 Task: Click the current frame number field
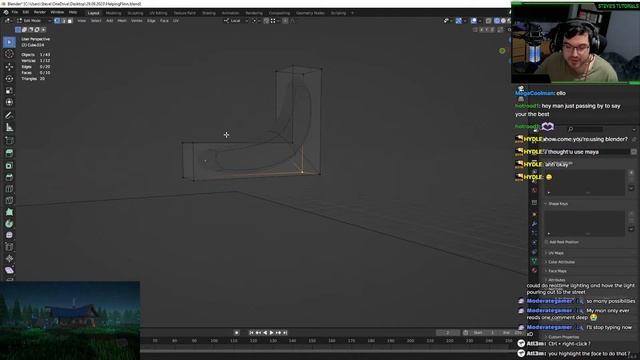(x=448, y=333)
